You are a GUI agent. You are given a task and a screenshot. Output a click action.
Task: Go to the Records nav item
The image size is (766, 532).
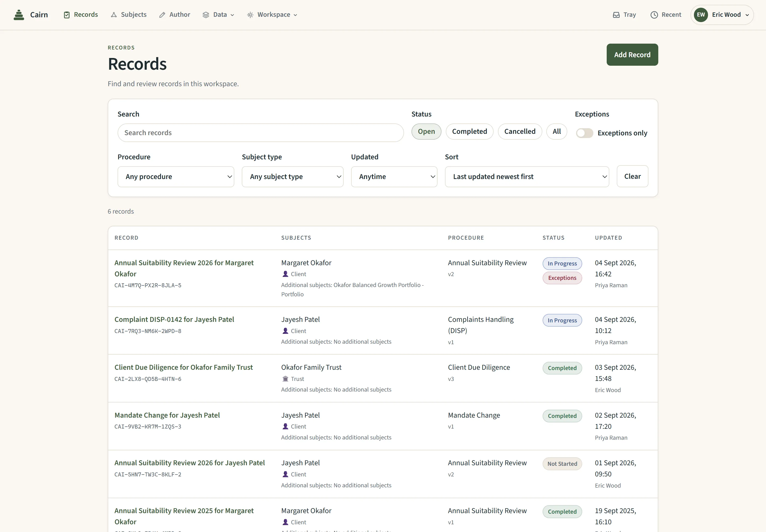(x=81, y=15)
